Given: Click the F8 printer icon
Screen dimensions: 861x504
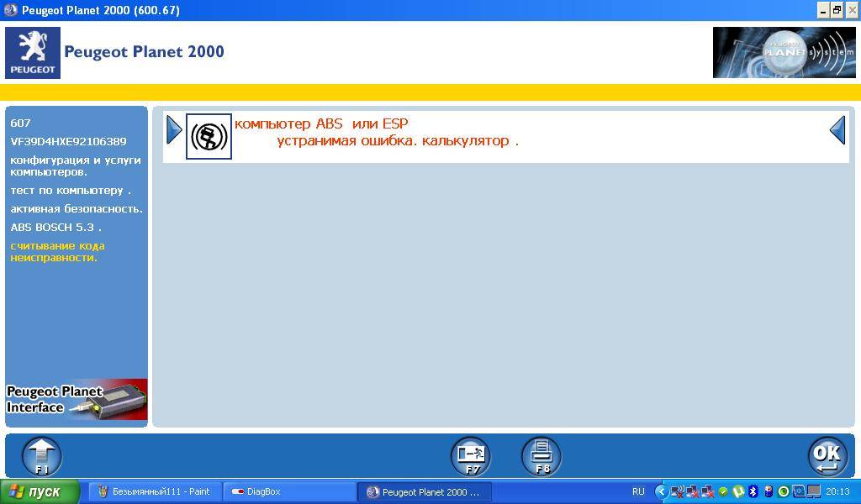Looking at the screenshot, I should pos(541,454).
